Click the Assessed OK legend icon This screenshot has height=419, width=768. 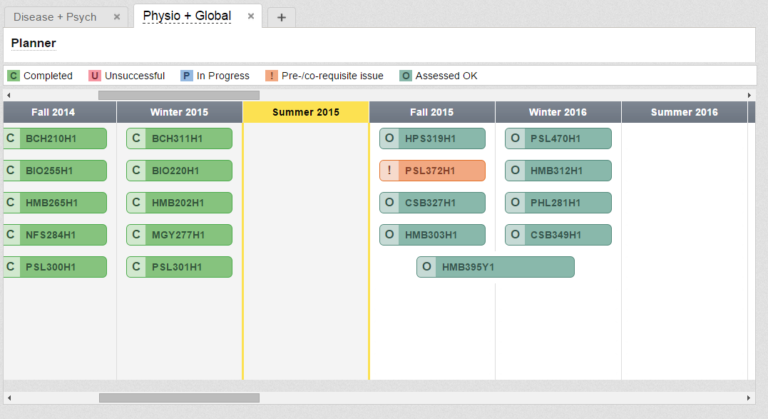tap(406, 75)
